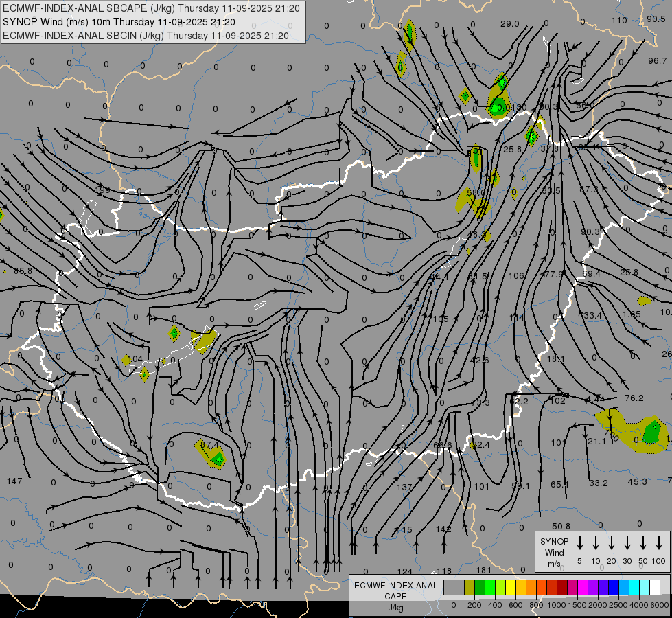Click the 96.7 value on the map
The width and height of the screenshot is (672, 618).
(657, 61)
